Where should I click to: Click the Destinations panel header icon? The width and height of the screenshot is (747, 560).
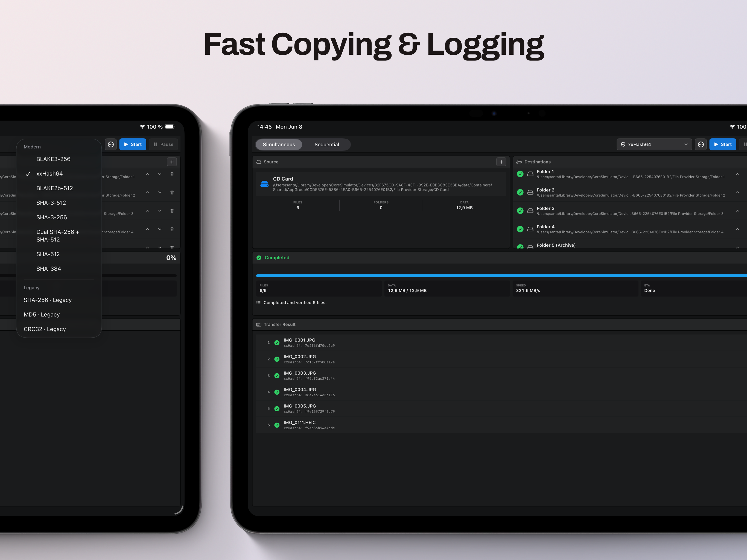(519, 162)
